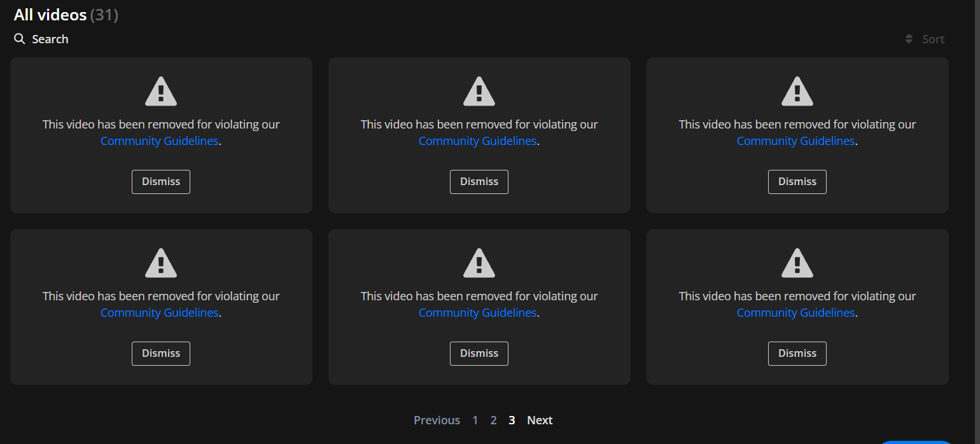Image resolution: width=980 pixels, height=444 pixels.
Task: Open the Sort dropdown label
Action: coord(933,39)
